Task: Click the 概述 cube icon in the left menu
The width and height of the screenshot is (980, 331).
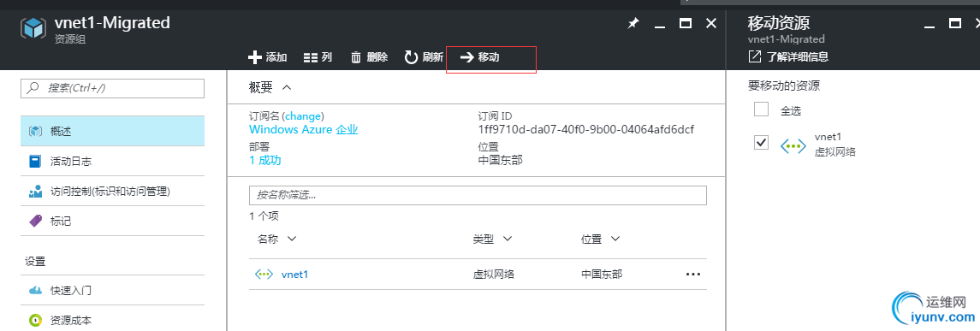Action: (35, 131)
